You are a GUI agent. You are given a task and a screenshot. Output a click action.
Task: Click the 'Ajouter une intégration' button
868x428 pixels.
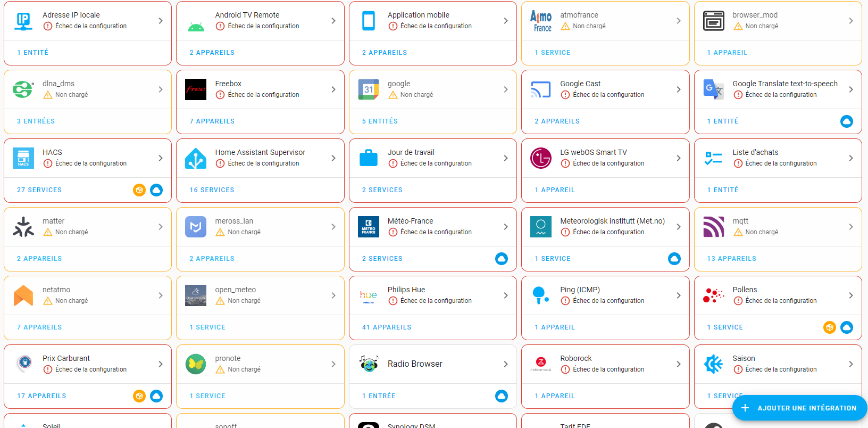tap(799, 408)
